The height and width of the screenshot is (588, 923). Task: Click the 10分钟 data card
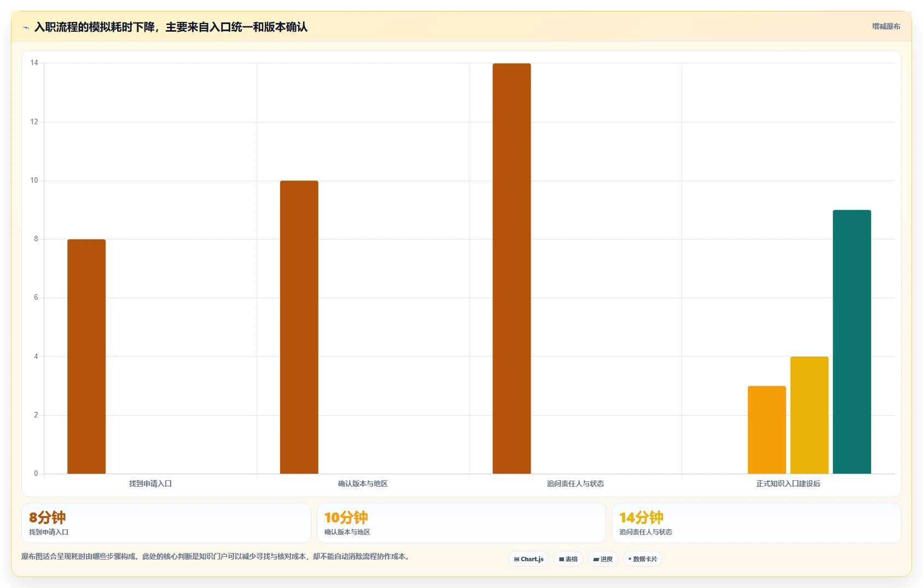tap(461, 523)
